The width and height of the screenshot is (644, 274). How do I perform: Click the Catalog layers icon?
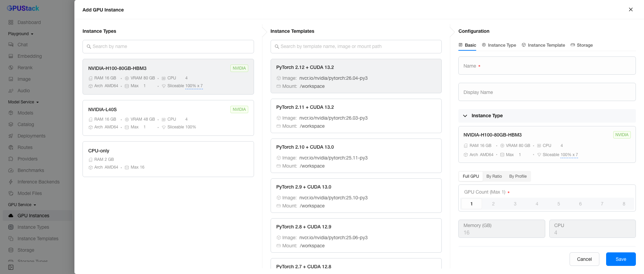point(11,124)
